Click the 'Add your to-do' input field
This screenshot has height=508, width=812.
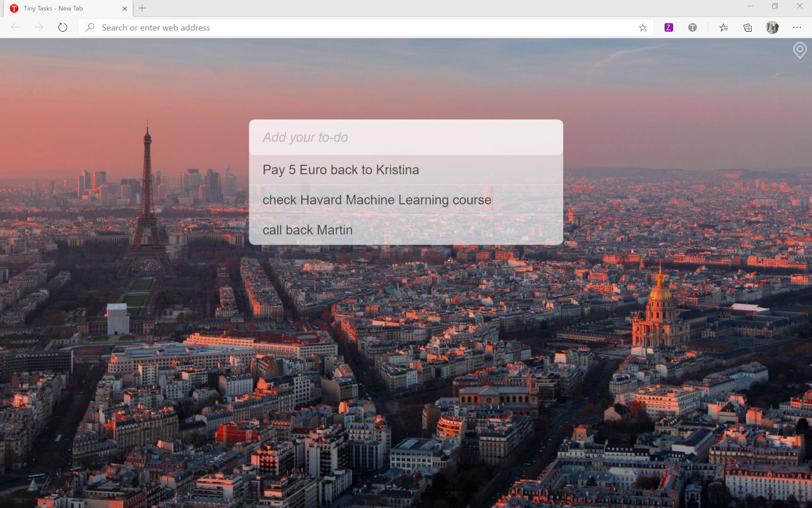[406, 137]
